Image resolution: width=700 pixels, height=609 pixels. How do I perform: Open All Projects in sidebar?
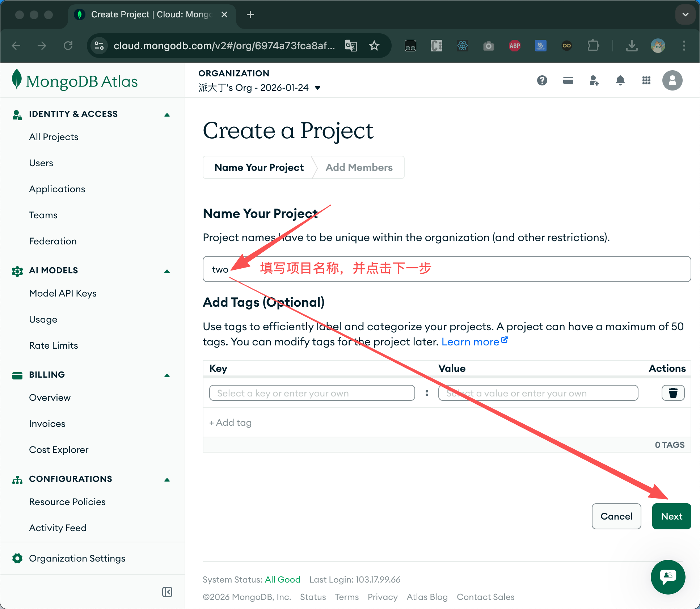click(54, 137)
